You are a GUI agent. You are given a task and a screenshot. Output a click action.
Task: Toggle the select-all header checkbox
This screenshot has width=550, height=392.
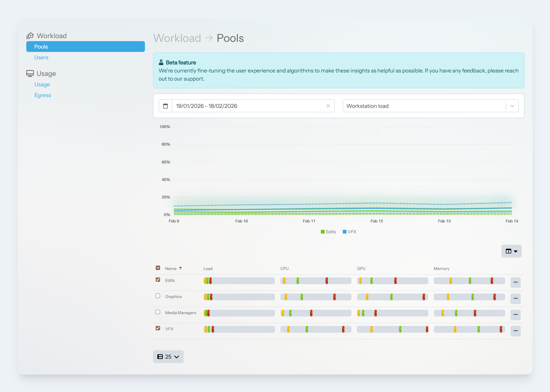click(x=158, y=268)
